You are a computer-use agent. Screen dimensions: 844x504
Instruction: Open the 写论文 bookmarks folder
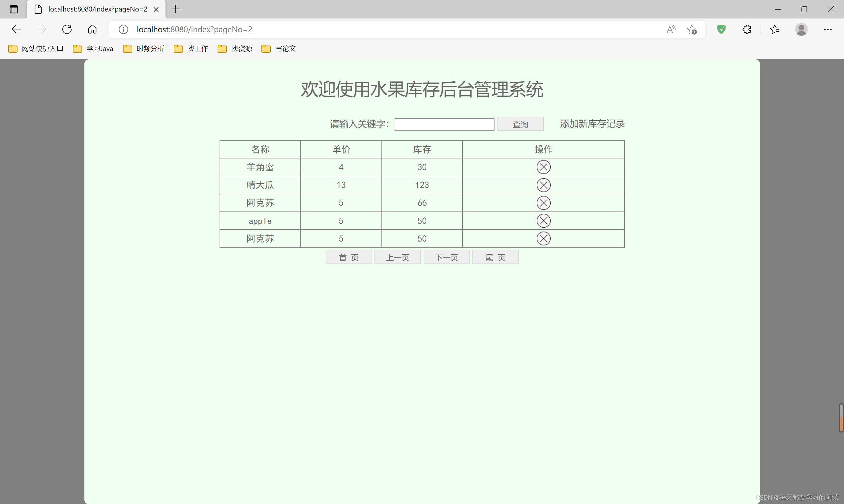[278, 48]
